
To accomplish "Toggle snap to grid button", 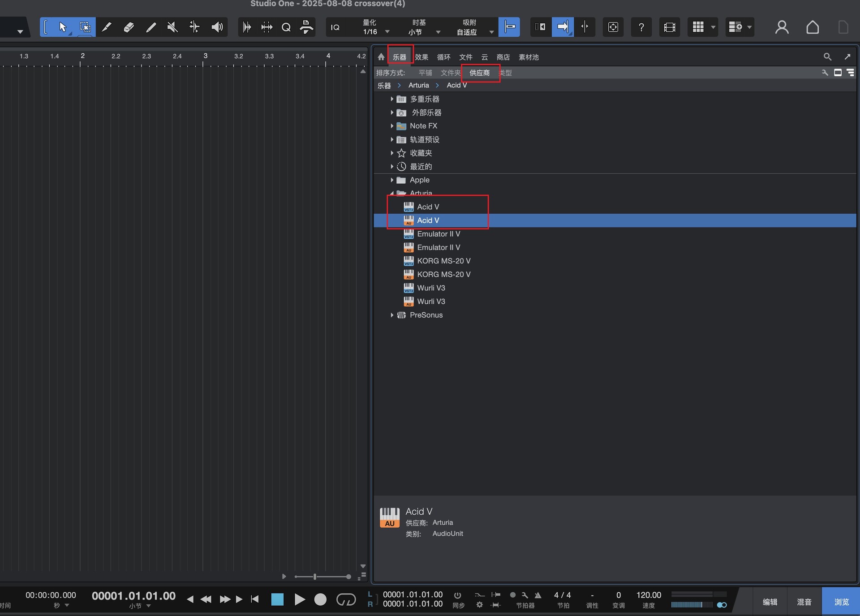I will coord(509,27).
